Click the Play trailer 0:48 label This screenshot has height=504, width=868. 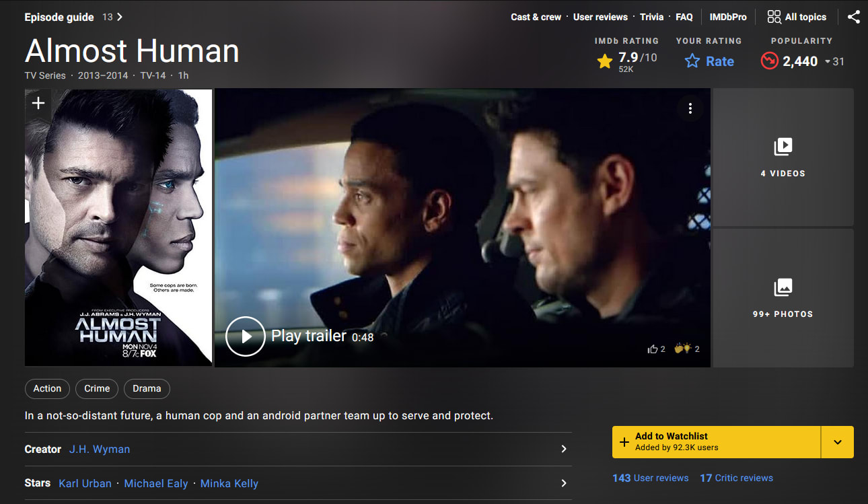[322, 336]
